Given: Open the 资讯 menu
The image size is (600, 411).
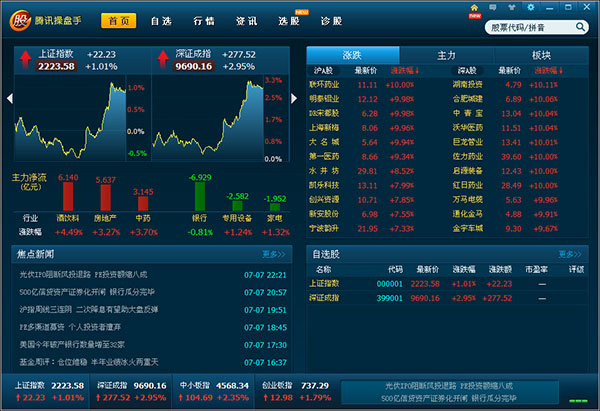Looking at the screenshot, I should point(246,21).
